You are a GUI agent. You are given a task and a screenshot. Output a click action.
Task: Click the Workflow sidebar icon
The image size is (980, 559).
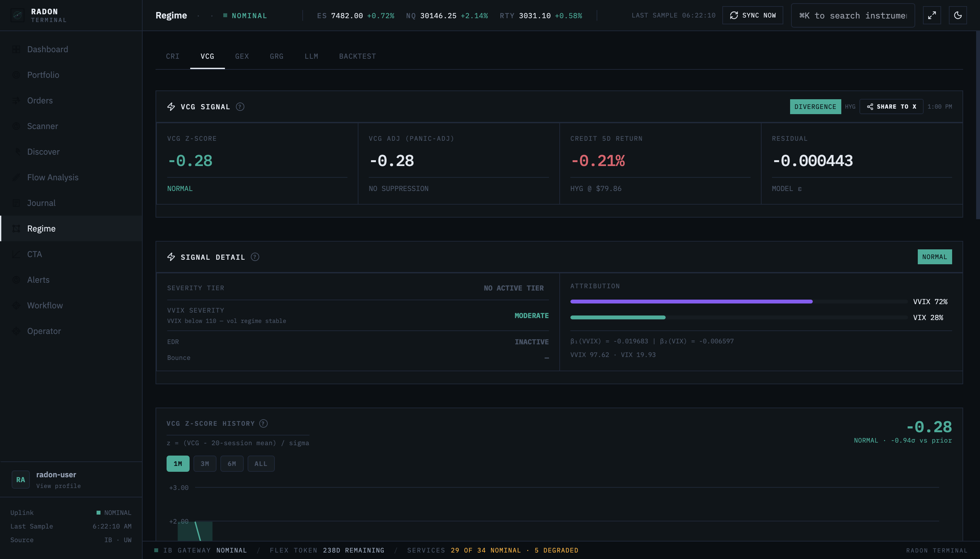click(x=16, y=306)
